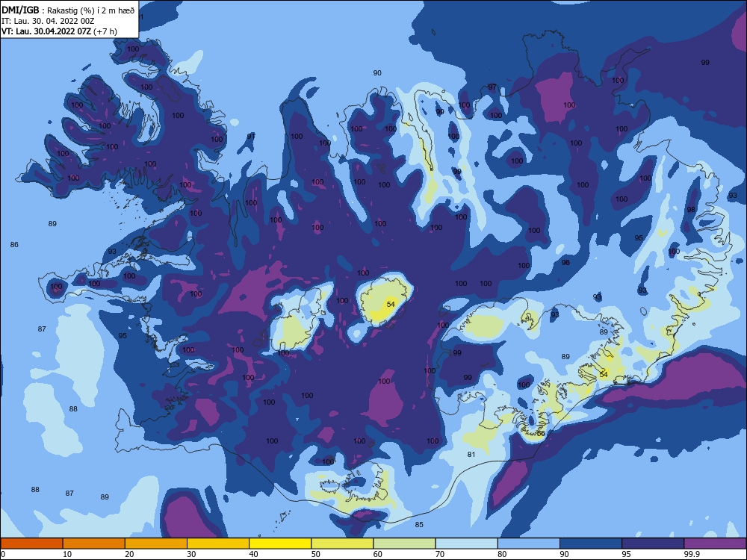Click the "91" humidity value on the map
Image resolution: width=747 pixels, height=560 pixels.
tap(251, 137)
